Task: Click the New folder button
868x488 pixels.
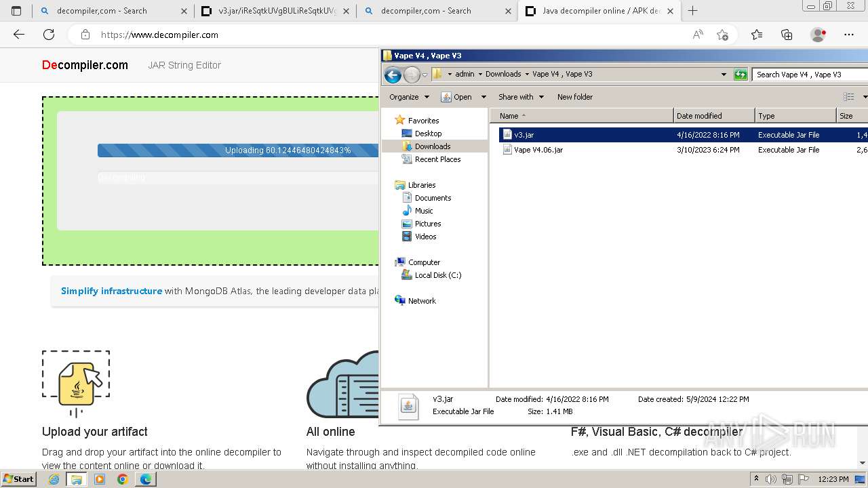Action: coord(575,97)
